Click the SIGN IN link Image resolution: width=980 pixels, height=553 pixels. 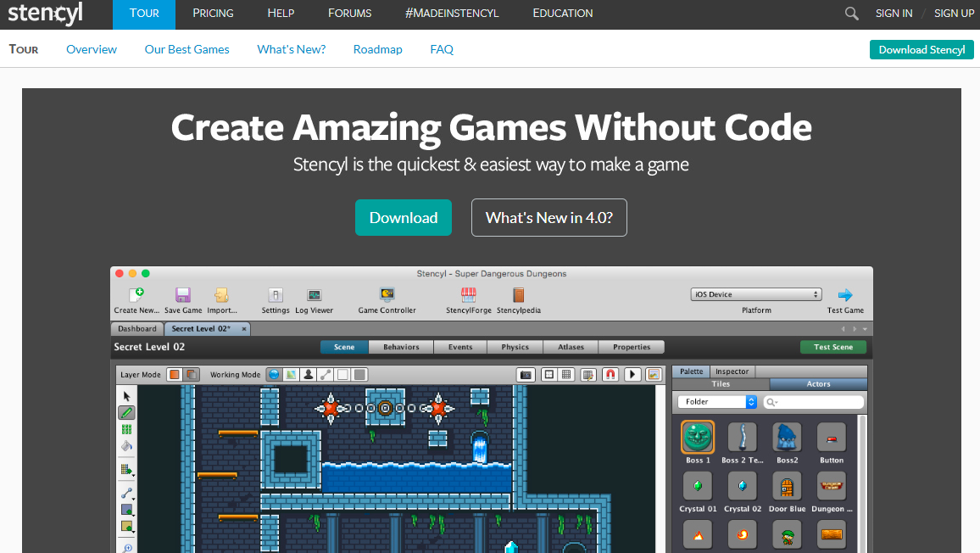coord(894,13)
